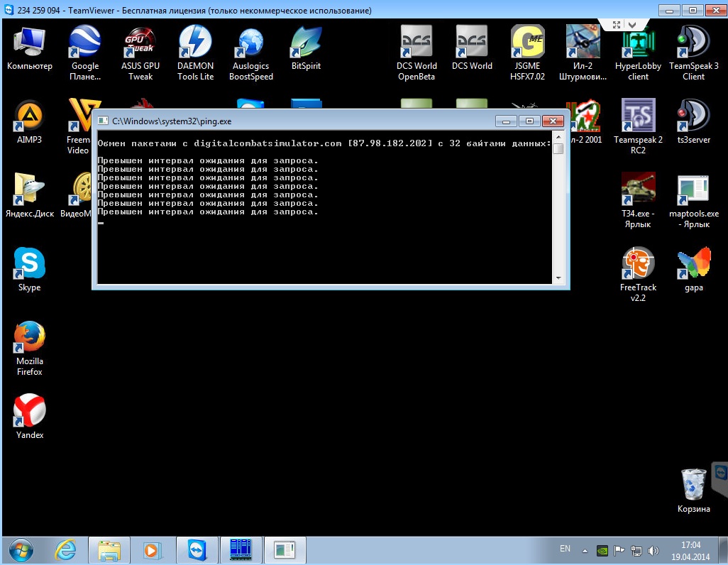Click the EN language indicator
The width and height of the screenshot is (728, 565).
[x=565, y=549]
